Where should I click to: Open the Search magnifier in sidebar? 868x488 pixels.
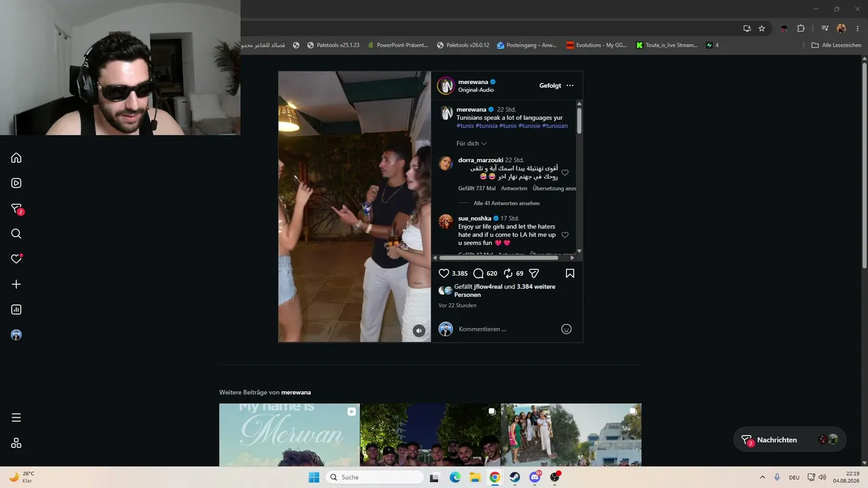coord(16,234)
